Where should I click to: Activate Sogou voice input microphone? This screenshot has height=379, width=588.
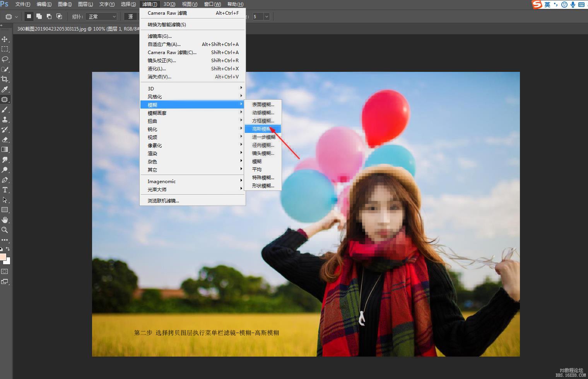pyautogui.click(x=573, y=5)
